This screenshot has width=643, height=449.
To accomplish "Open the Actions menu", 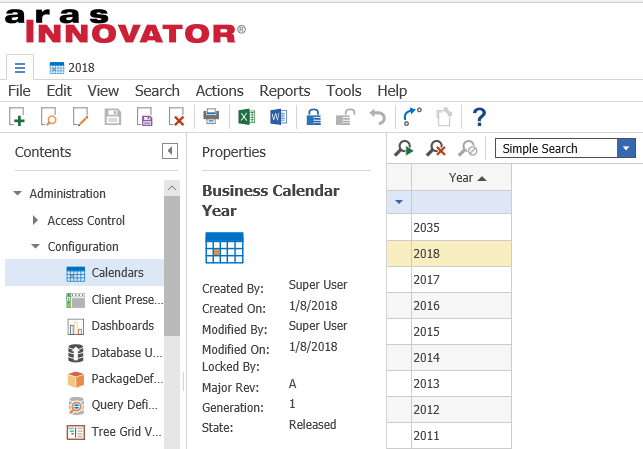I will (219, 91).
